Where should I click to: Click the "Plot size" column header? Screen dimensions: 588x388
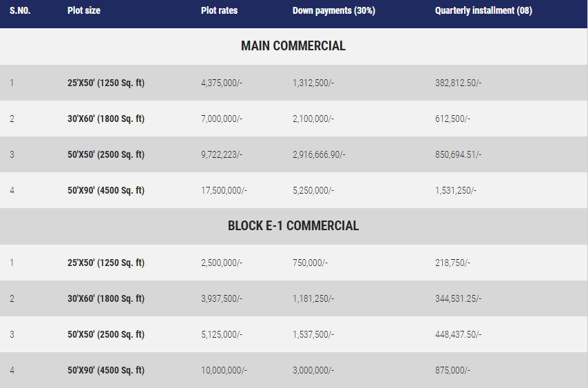[84, 11]
